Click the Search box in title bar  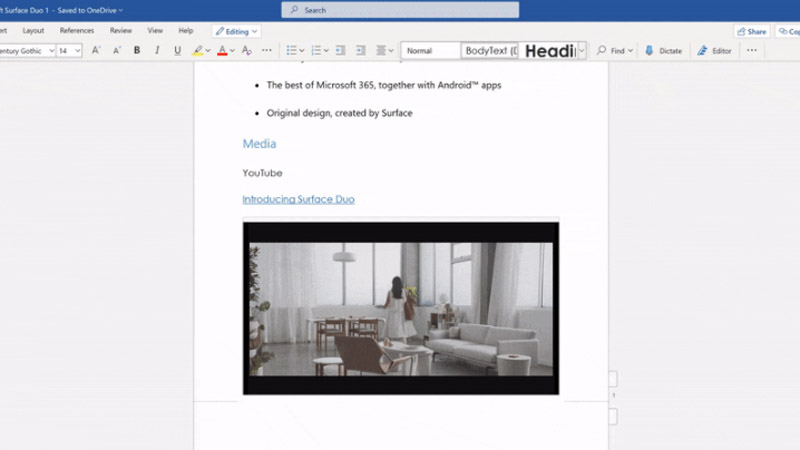[x=400, y=10]
